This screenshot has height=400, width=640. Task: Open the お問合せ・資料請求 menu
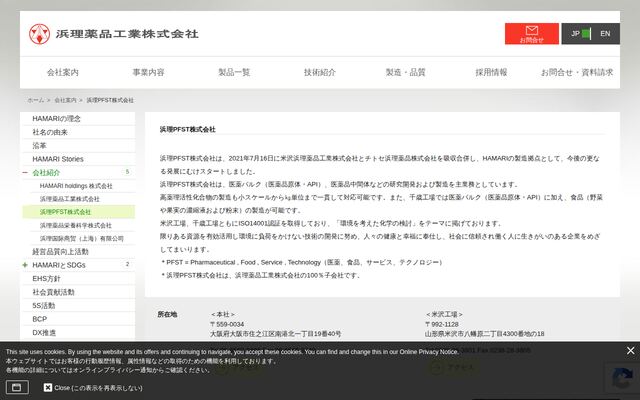pyautogui.click(x=577, y=72)
